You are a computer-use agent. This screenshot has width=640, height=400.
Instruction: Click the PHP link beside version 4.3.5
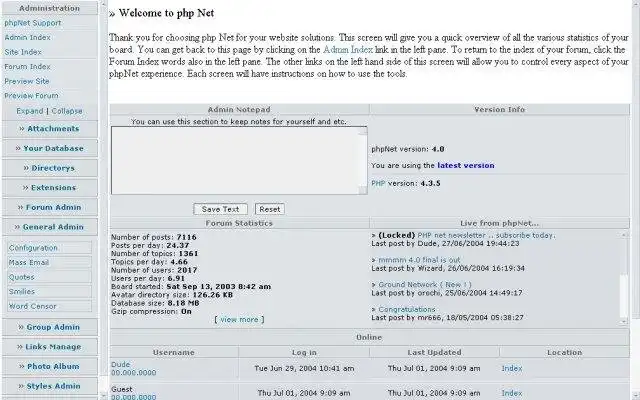click(378, 183)
